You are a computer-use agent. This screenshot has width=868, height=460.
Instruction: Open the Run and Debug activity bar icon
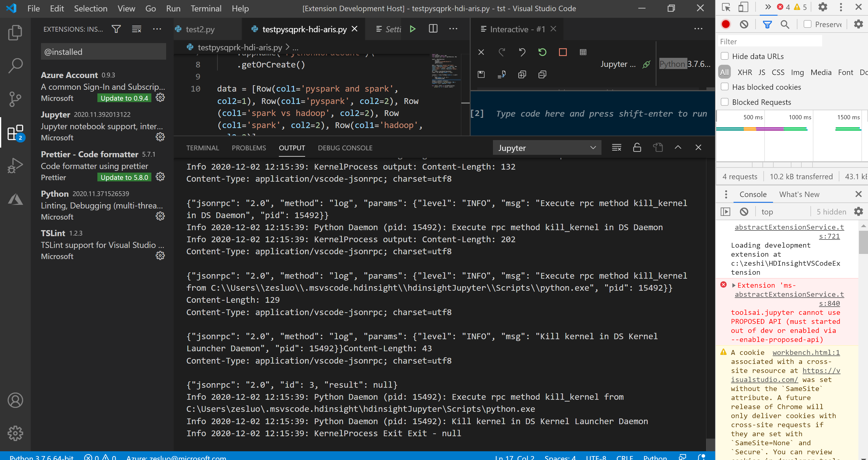(15, 165)
